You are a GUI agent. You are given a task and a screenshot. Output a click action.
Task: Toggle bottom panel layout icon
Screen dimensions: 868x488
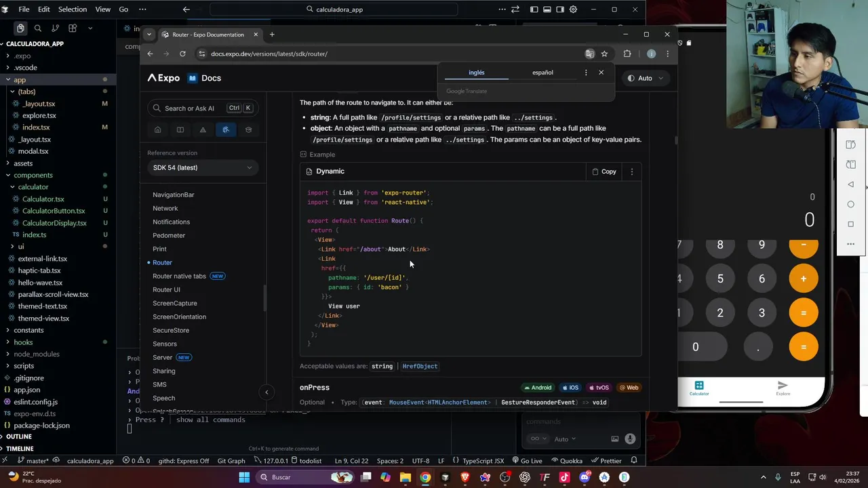tap(547, 9)
